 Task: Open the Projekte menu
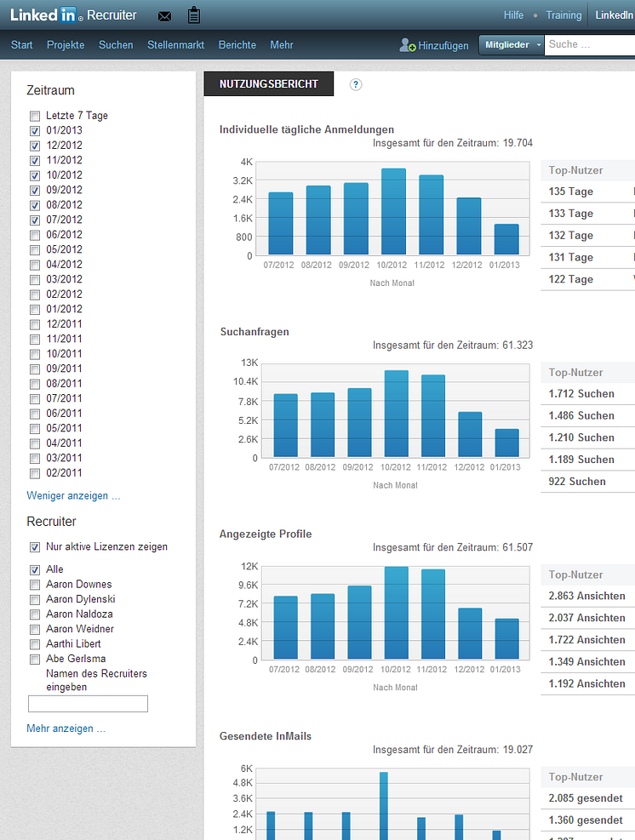[x=66, y=45]
